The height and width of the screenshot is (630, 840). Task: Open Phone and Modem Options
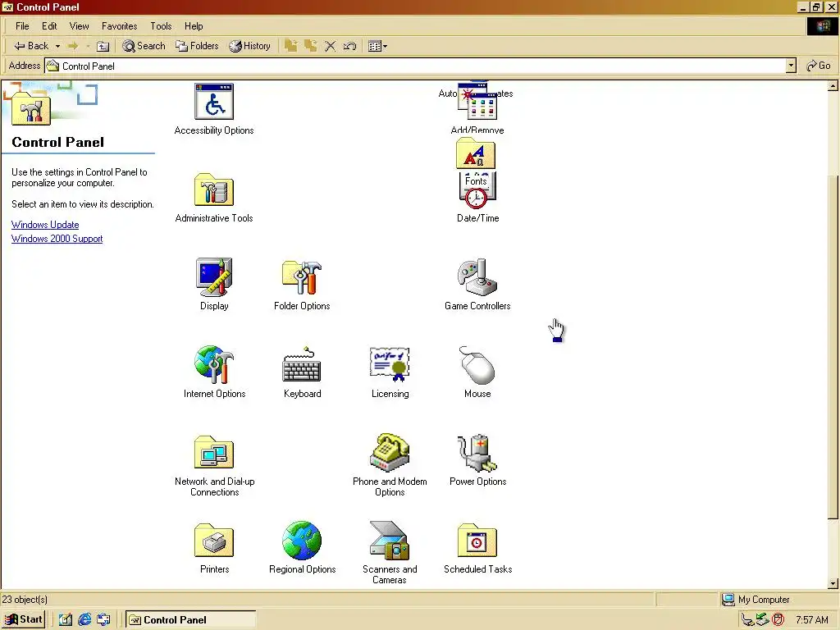coord(390,453)
